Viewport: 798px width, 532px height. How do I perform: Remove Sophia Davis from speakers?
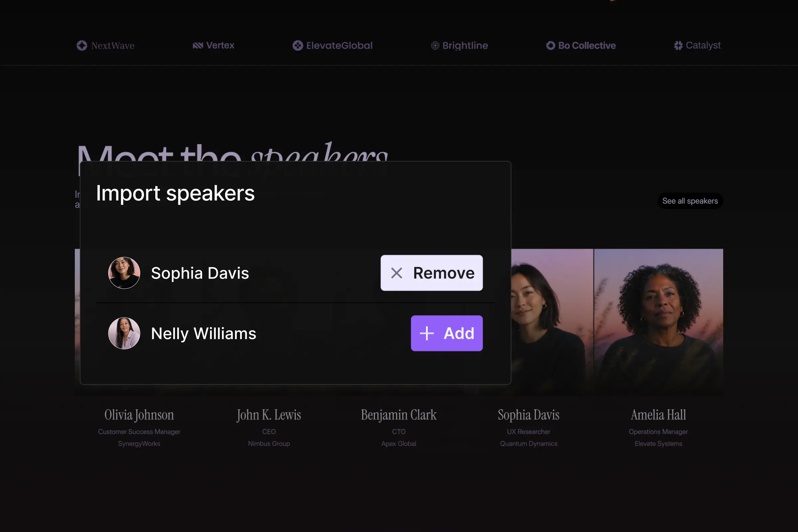432,273
